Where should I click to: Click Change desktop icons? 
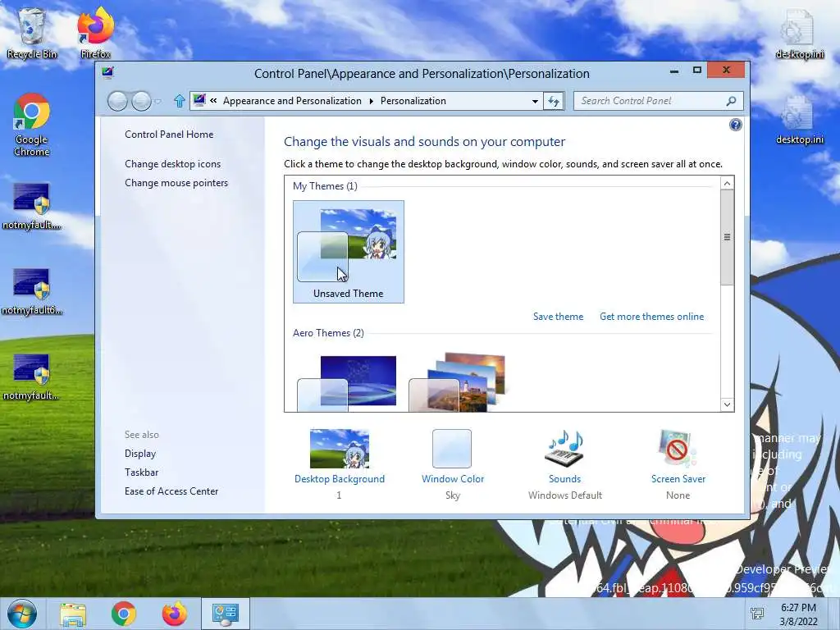[172, 164]
